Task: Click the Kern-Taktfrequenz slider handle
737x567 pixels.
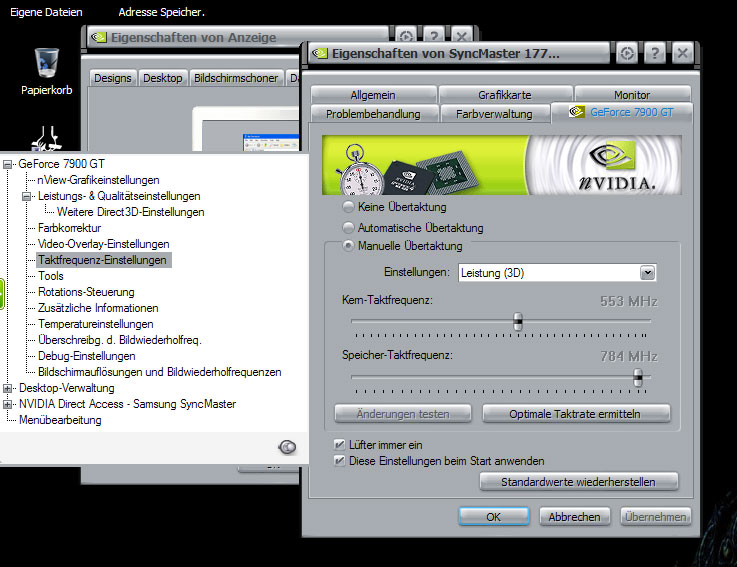Action: tap(517, 322)
